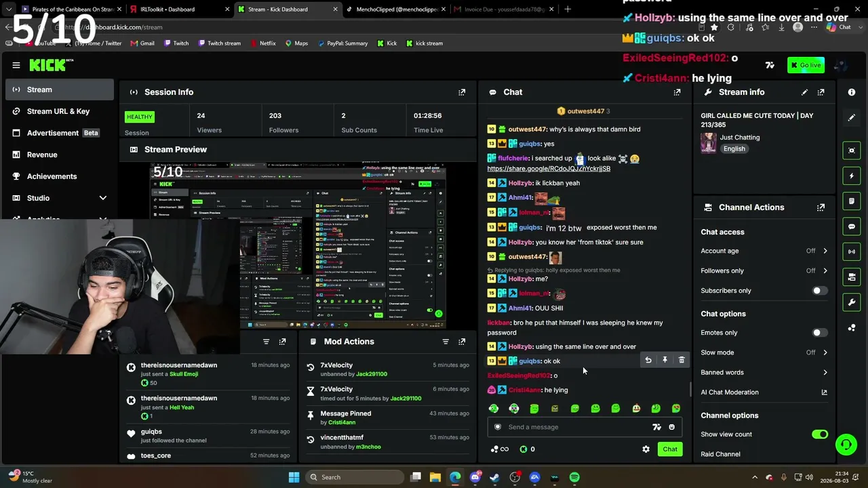Screen dimensions: 868x488
Task: Edit stream info with the pencil icon in the Stream info header
Action: 804,92
